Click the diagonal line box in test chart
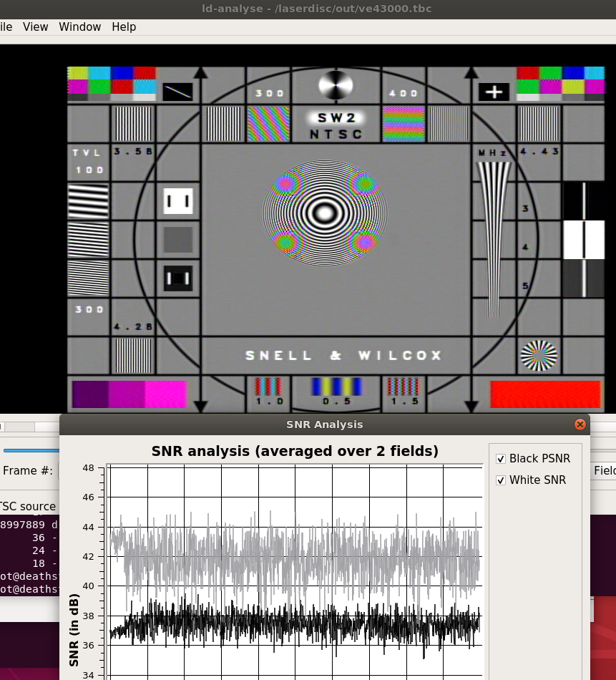The width and height of the screenshot is (616, 680). 177,92
